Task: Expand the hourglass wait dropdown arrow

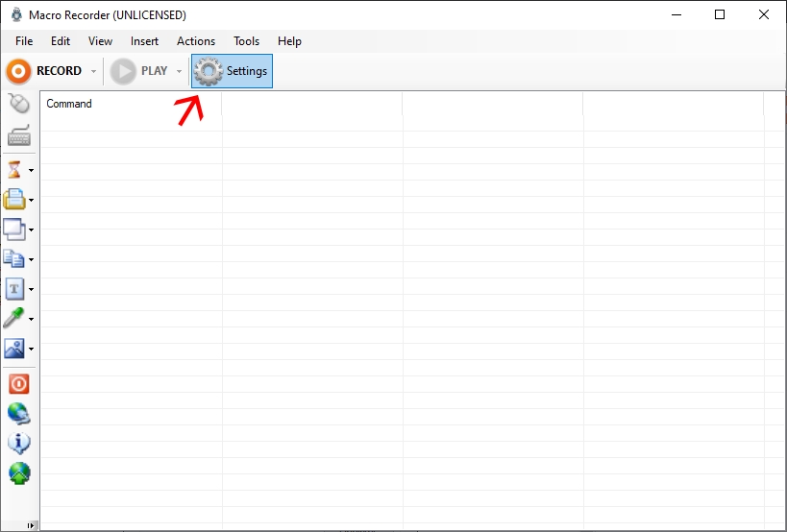Action: tap(31, 171)
